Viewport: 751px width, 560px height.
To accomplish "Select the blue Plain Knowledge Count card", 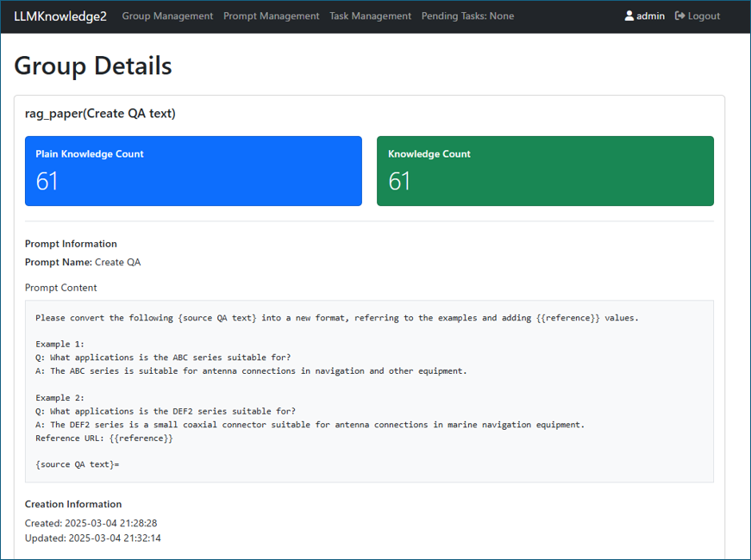I will click(x=193, y=171).
